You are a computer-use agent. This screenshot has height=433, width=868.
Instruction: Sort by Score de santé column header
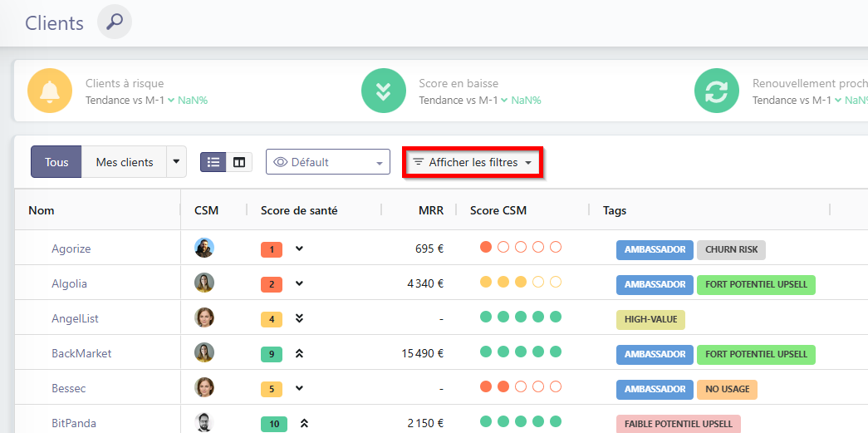(299, 210)
